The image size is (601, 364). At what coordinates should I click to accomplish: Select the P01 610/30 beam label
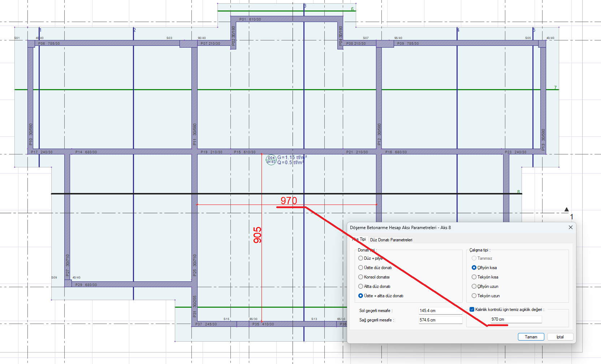tap(250, 19)
